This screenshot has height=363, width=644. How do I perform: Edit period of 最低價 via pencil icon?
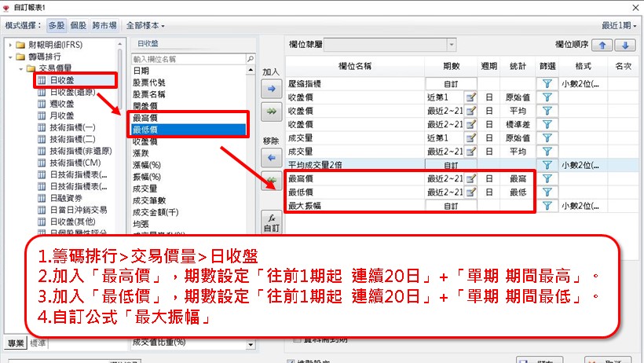click(470, 192)
